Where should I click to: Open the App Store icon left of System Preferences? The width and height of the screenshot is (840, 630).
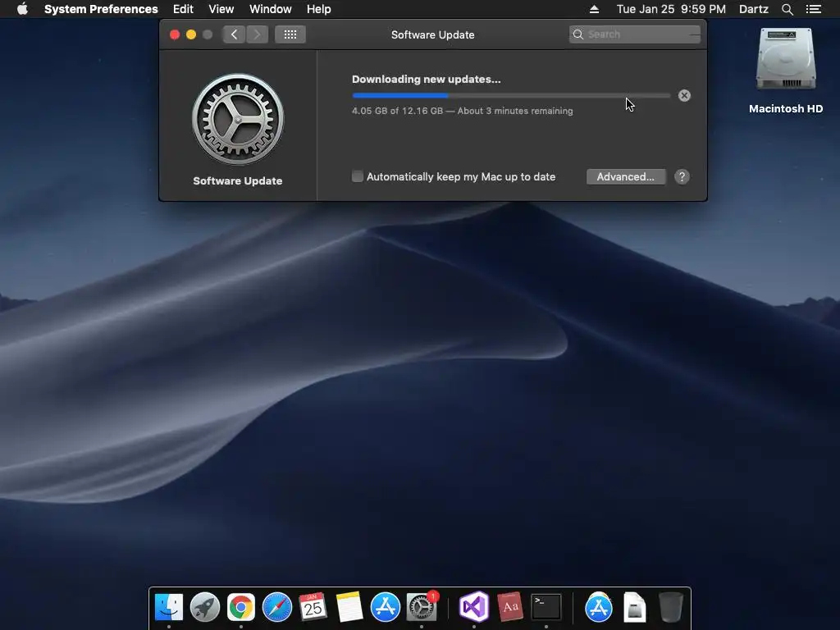tap(386, 607)
